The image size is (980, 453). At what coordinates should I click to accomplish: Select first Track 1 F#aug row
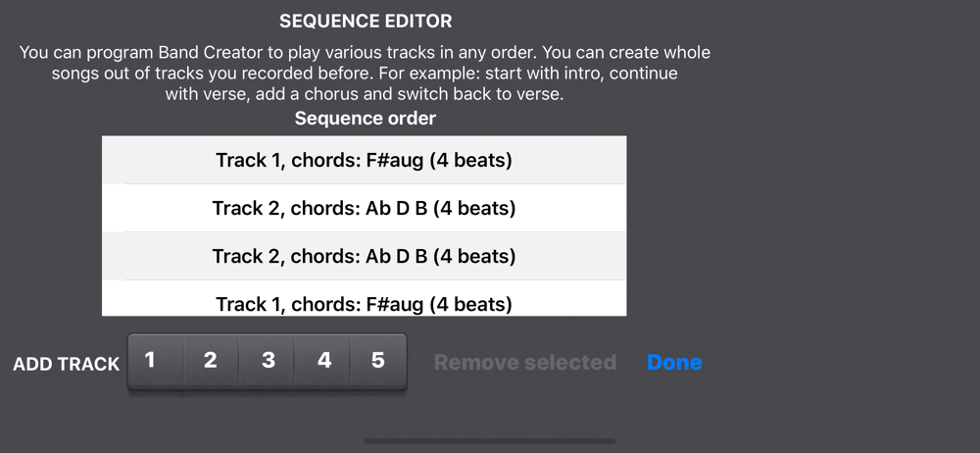pyautogui.click(x=364, y=160)
